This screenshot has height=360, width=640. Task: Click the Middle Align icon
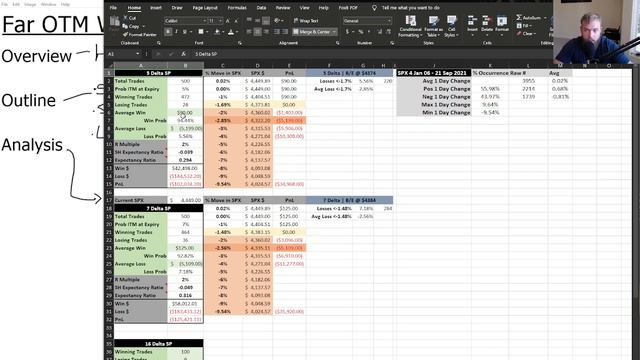pos(258,20)
